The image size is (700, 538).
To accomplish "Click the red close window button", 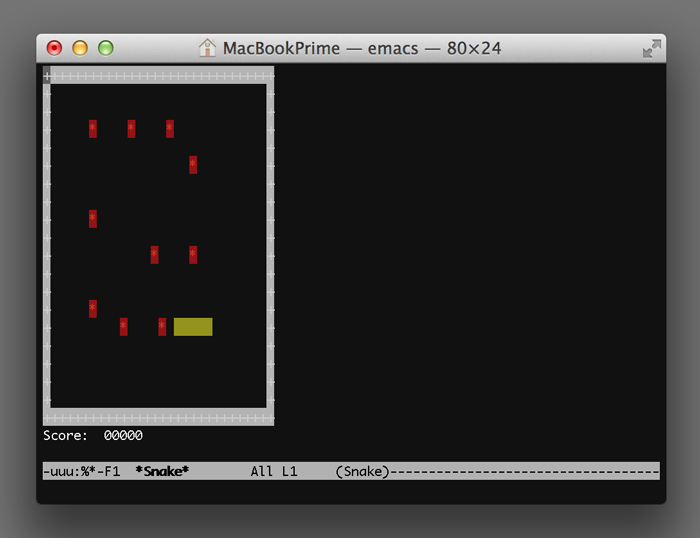I will point(54,48).
